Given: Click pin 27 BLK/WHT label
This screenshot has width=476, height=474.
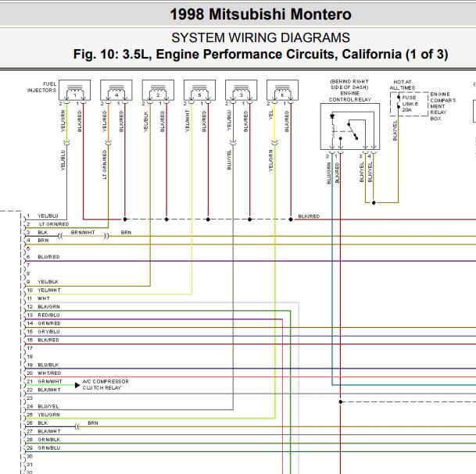Looking at the screenshot, I should [x=49, y=431].
